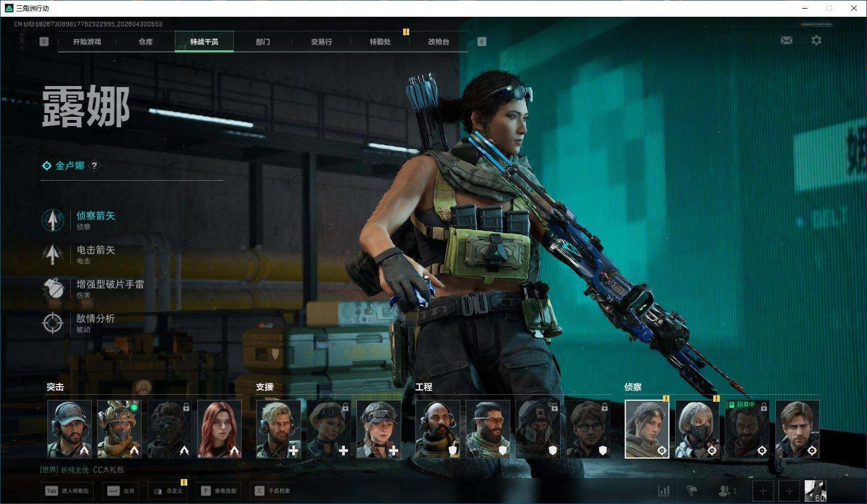Screen dimensions: 867x504
Task: Click the 金卢娜 operator variant label
Action: point(70,166)
